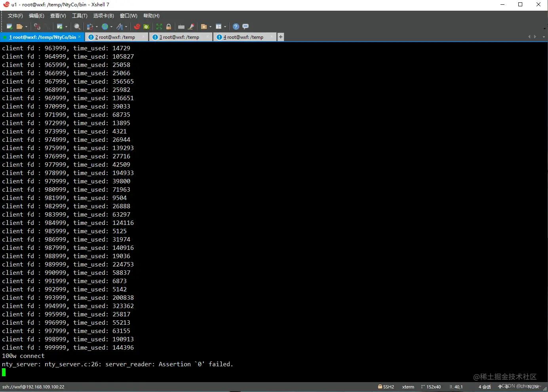Click the 4 会话 status entry
The height and width of the screenshot is (392, 548).
coord(485,387)
